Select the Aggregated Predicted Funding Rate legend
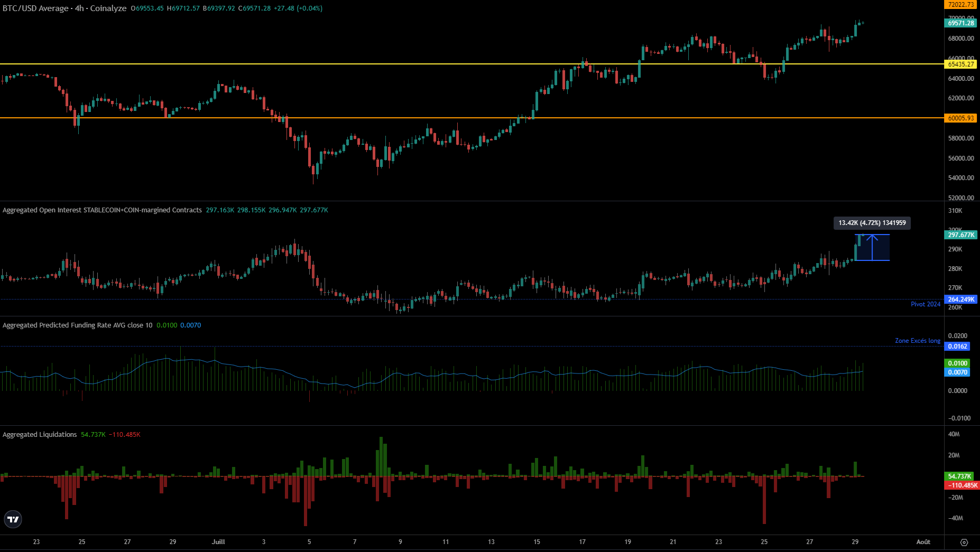This screenshot has height=552, width=980. pyautogui.click(x=77, y=325)
